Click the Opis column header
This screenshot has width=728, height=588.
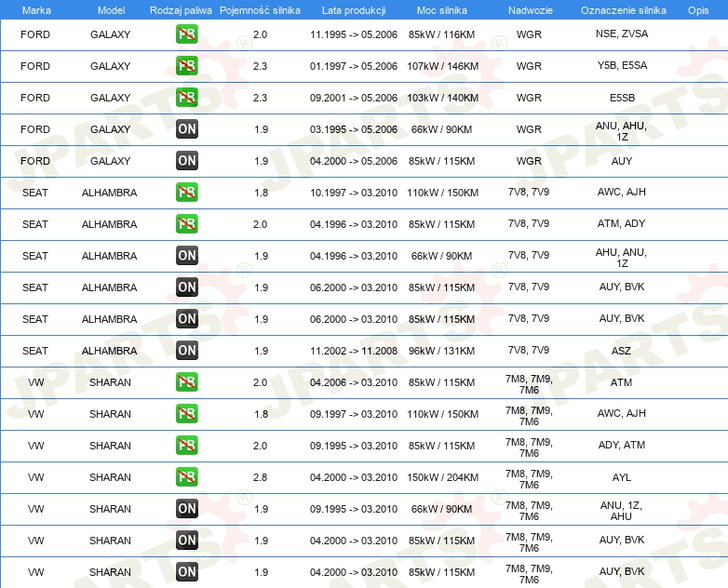click(698, 10)
